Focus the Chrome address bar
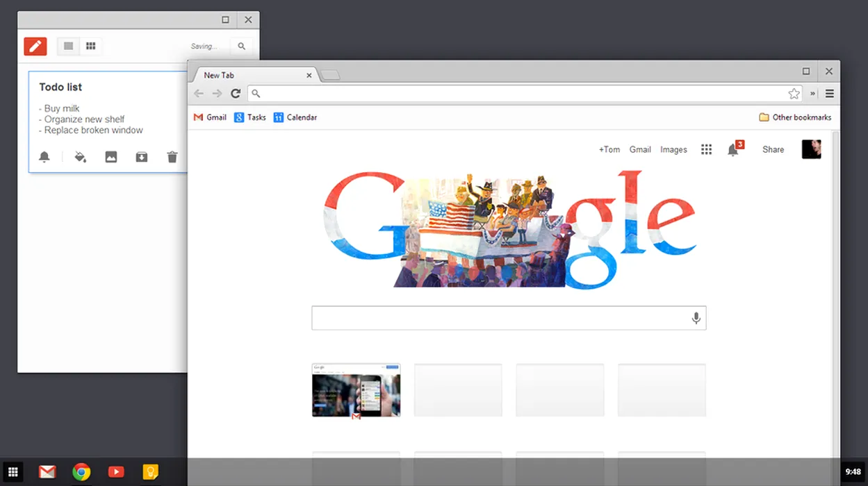The height and width of the screenshot is (486, 868). 525,93
